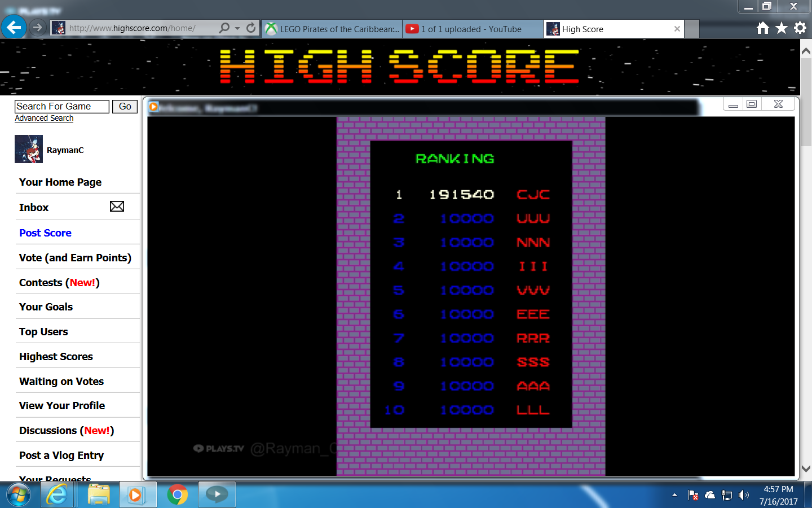Viewport: 812px width, 508px height.
Task: Click the Search For Game input field
Action: 61,107
